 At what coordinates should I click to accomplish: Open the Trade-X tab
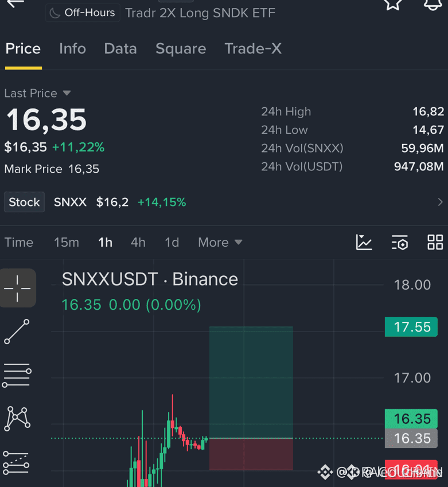[x=253, y=49]
